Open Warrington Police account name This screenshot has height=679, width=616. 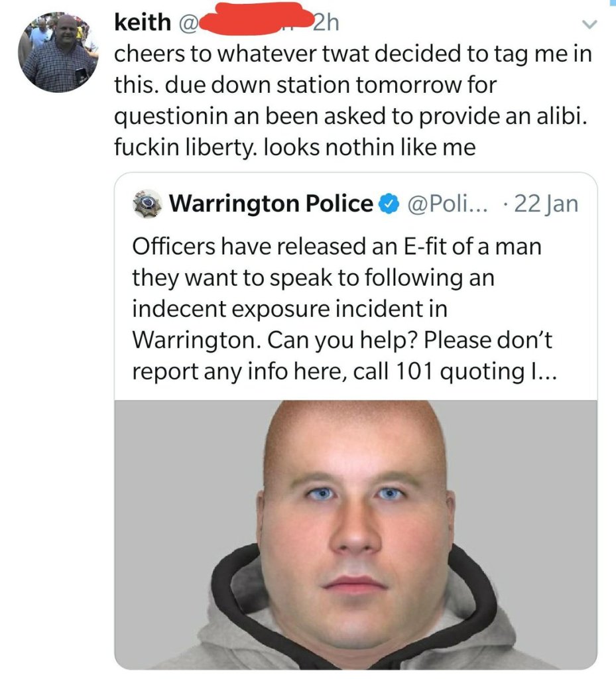[271, 203]
